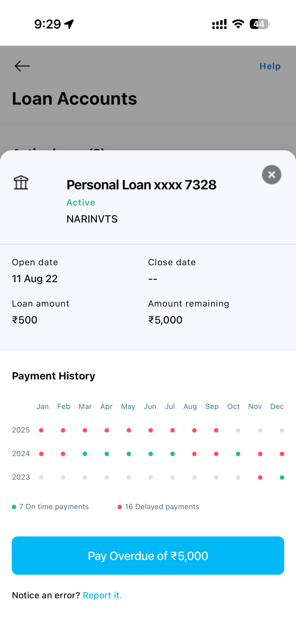Tap the back arrow icon
Viewport: 296px width, 644px height.
tap(22, 66)
